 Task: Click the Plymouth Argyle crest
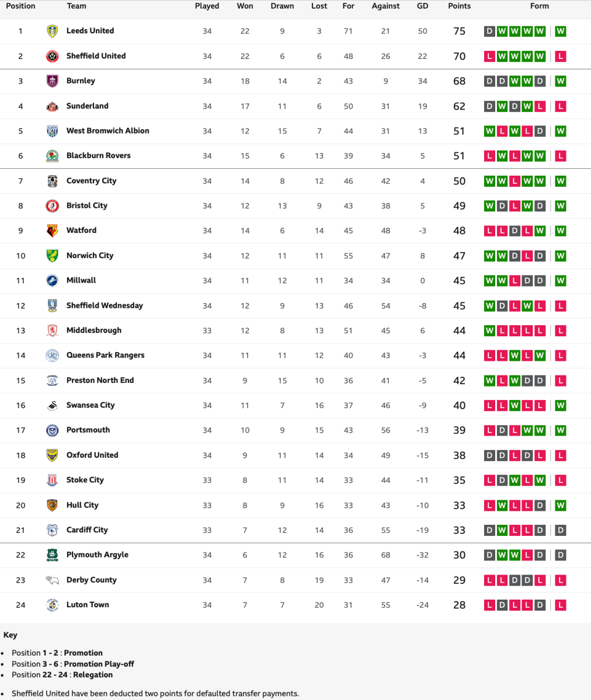tap(53, 555)
